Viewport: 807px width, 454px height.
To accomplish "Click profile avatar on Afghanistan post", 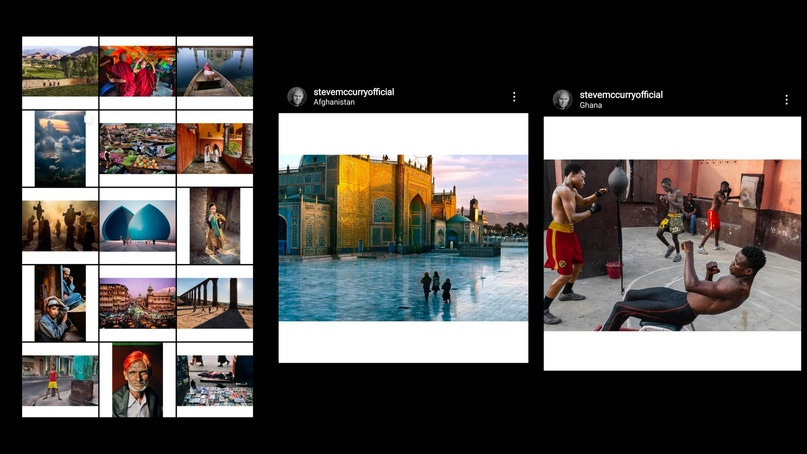I will click(297, 96).
